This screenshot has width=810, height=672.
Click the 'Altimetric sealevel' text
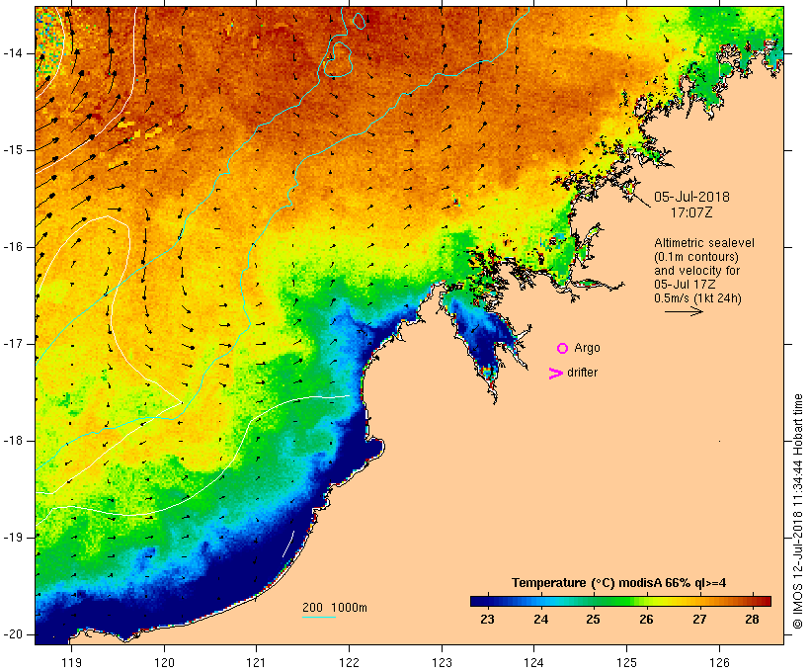point(704,243)
